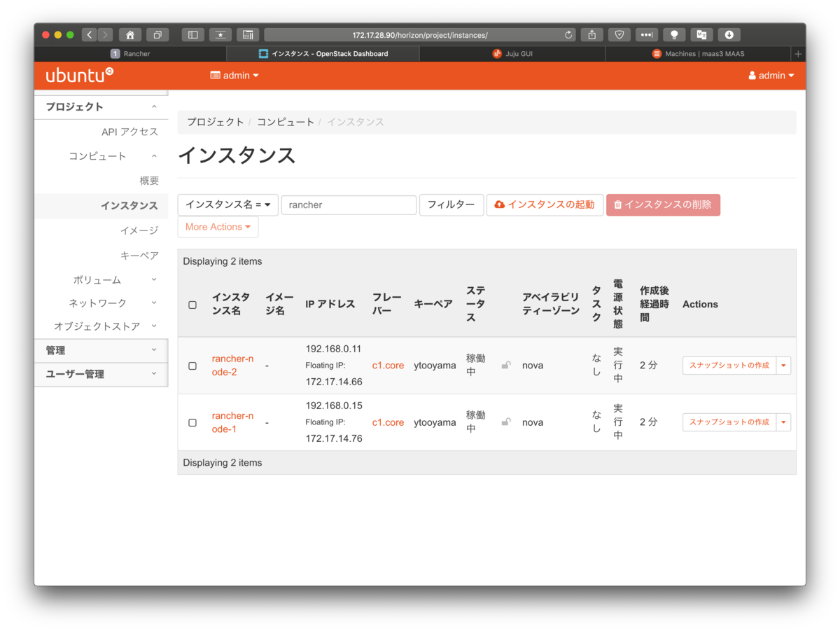This screenshot has width=840, height=631.
Task: Check the rancher-node-2 row checkbox
Action: tap(192, 366)
